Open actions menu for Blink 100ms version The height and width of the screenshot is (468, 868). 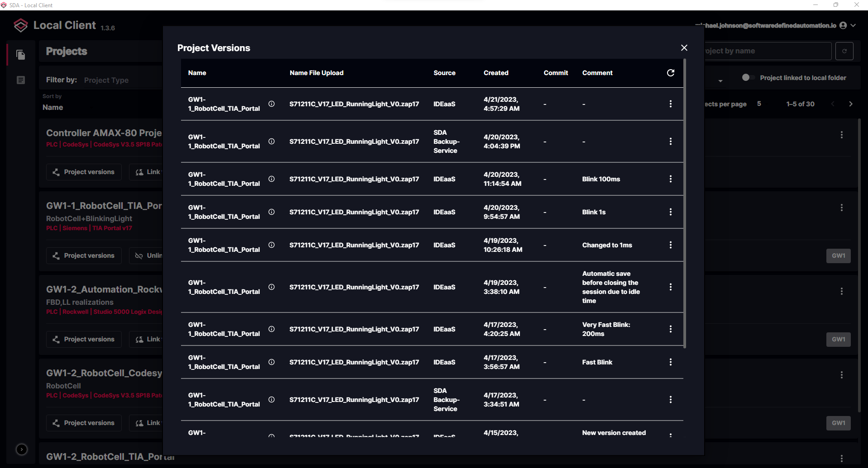coord(670,179)
